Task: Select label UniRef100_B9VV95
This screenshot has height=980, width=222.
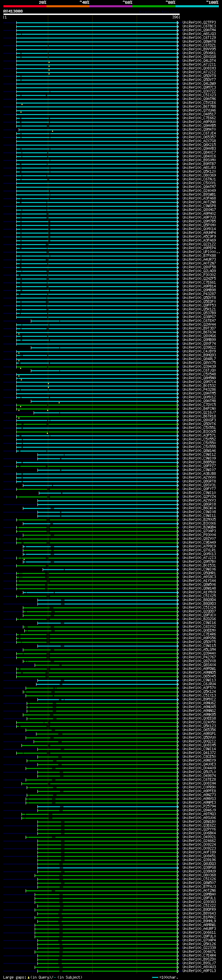Action: click(x=199, y=49)
